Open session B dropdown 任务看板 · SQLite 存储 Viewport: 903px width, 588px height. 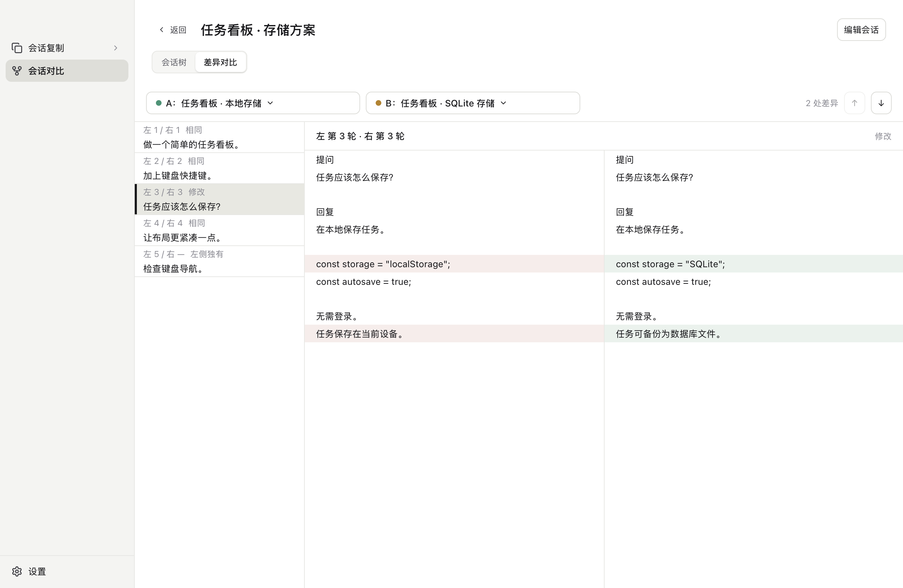473,103
